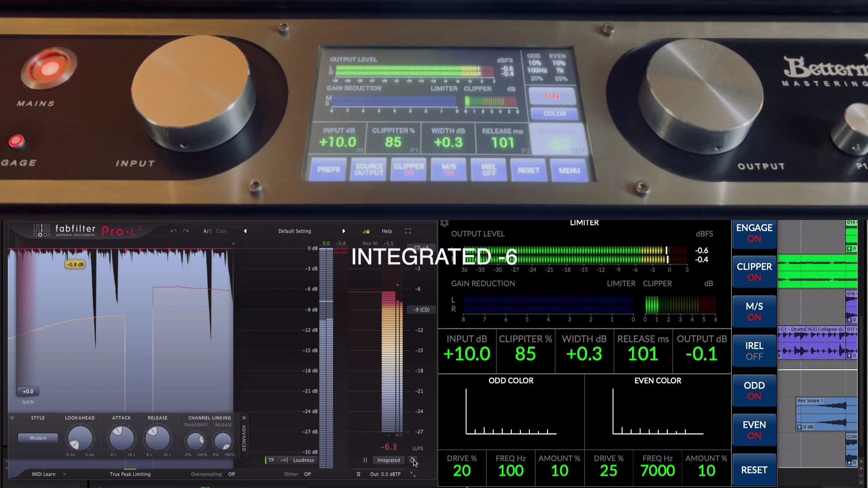
Task: Expand the Style preset selector
Action: pyautogui.click(x=38, y=438)
